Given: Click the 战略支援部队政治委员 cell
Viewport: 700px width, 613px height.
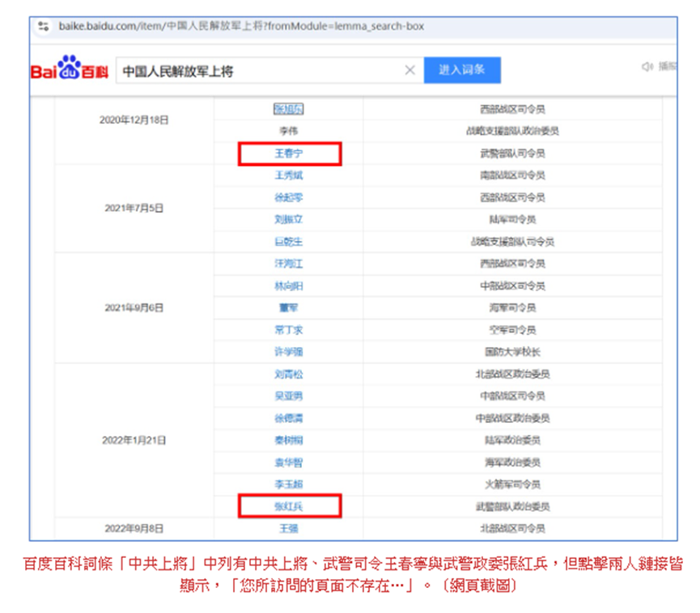Looking at the screenshot, I should [512, 131].
